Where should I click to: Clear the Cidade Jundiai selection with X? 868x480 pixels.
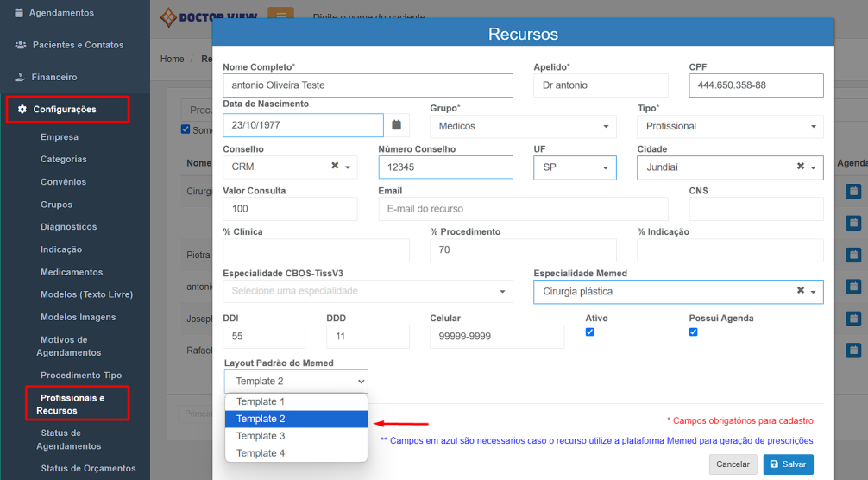click(800, 167)
